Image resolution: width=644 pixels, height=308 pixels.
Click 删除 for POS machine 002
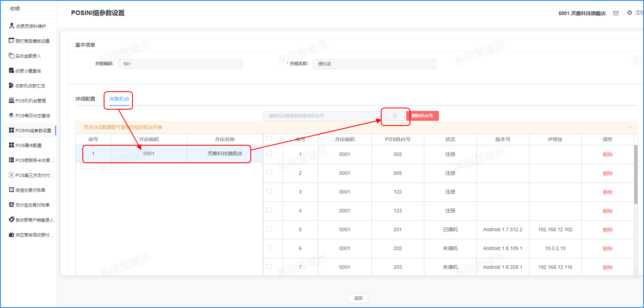608,154
